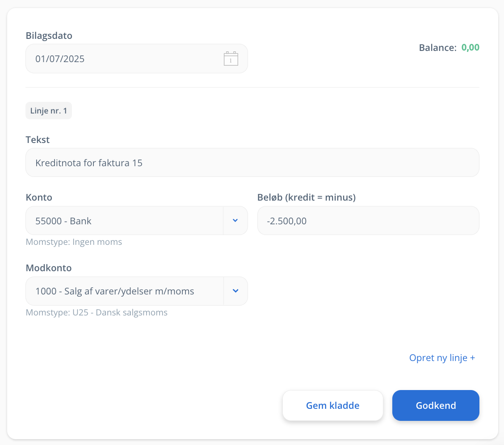The height and width of the screenshot is (445, 504).
Task: Select the 55000 - Bank account field
Action: point(124,220)
